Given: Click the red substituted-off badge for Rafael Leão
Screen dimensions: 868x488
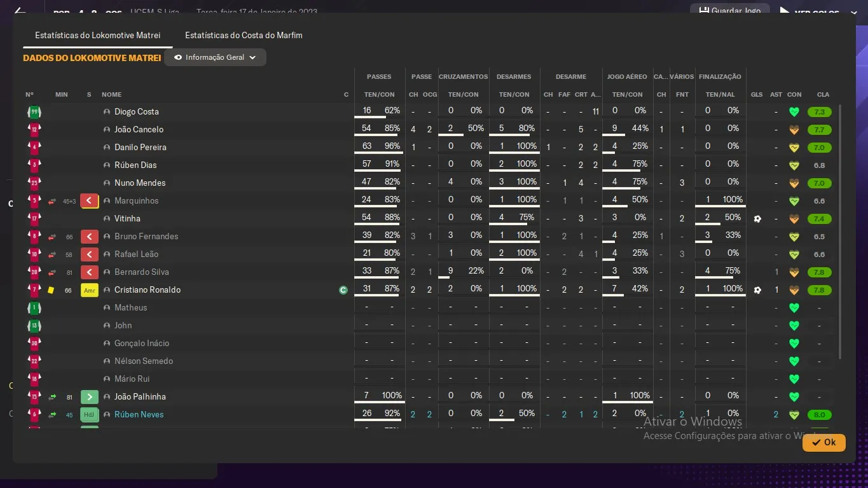Looking at the screenshot, I should (x=90, y=254).
